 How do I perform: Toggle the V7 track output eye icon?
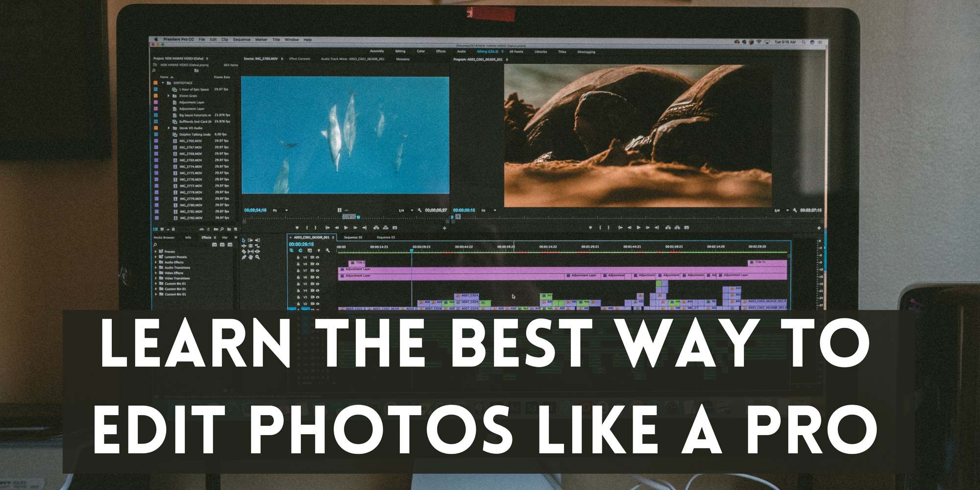[x=318, y=270]
